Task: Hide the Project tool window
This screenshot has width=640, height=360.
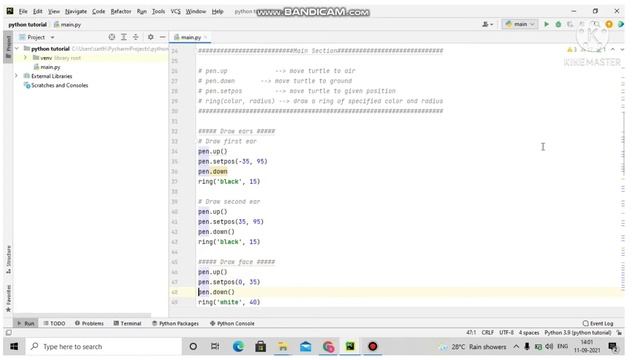Action: (x=162, y=37)
